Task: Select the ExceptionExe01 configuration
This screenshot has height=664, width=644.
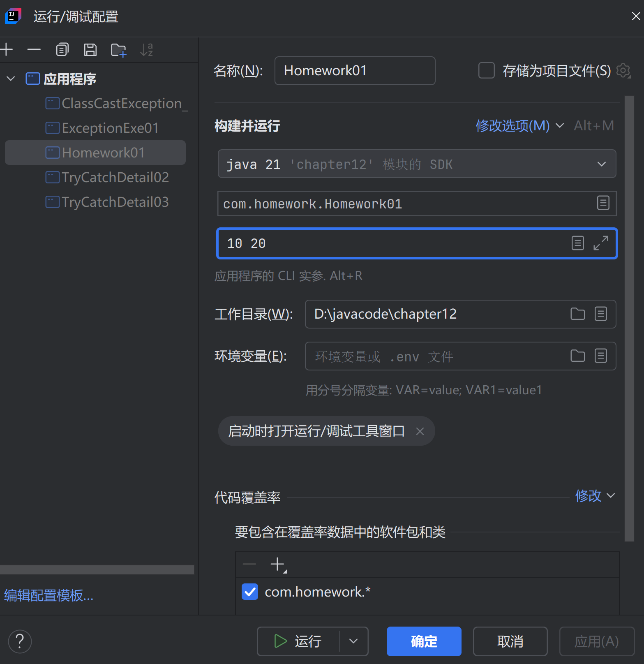Action: 102,128
